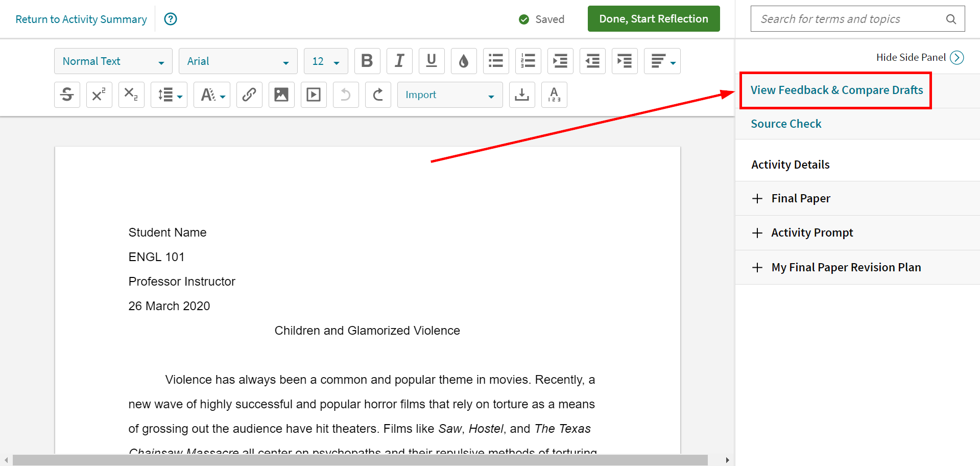980x466 pixels.
Task: Insert a hyperlink
Action: pos(249,95)
